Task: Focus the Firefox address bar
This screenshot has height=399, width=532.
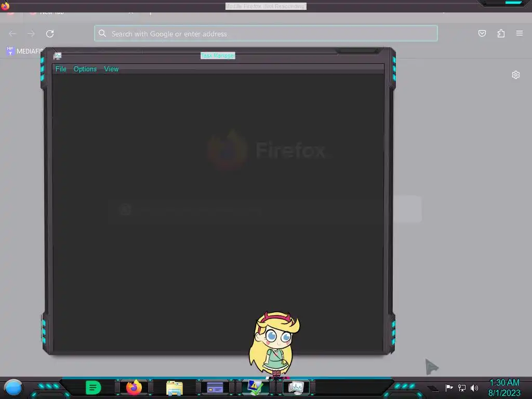Action: coord(265,34)
